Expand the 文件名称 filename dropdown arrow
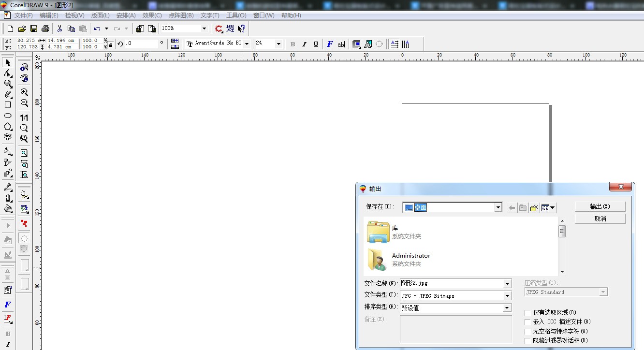Image resolution: width=644 pixels, height=350 pixels. tap(507, 284)
